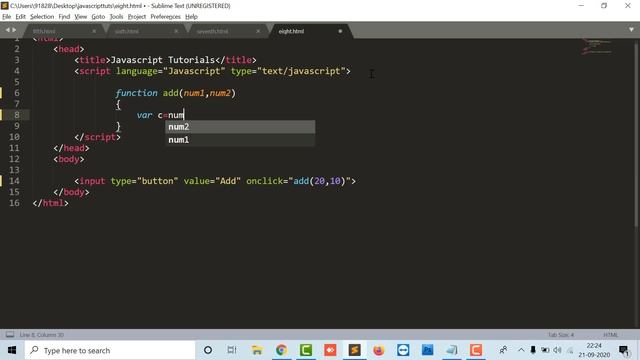The image size is (640, 360).
Task: Click the status bar line and column text
Action: tap(41, 335)
